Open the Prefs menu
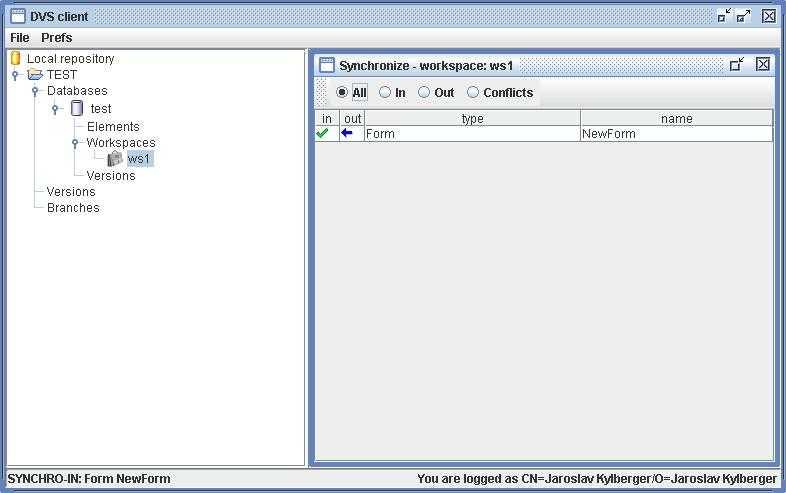The height and width of the screenshot is (493, 786). coord(57,38)
